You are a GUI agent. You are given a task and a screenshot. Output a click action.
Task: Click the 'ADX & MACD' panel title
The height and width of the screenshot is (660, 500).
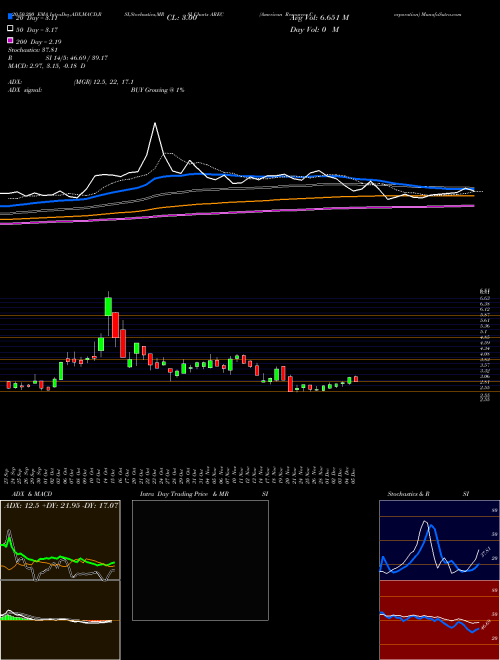pos(32,494)
